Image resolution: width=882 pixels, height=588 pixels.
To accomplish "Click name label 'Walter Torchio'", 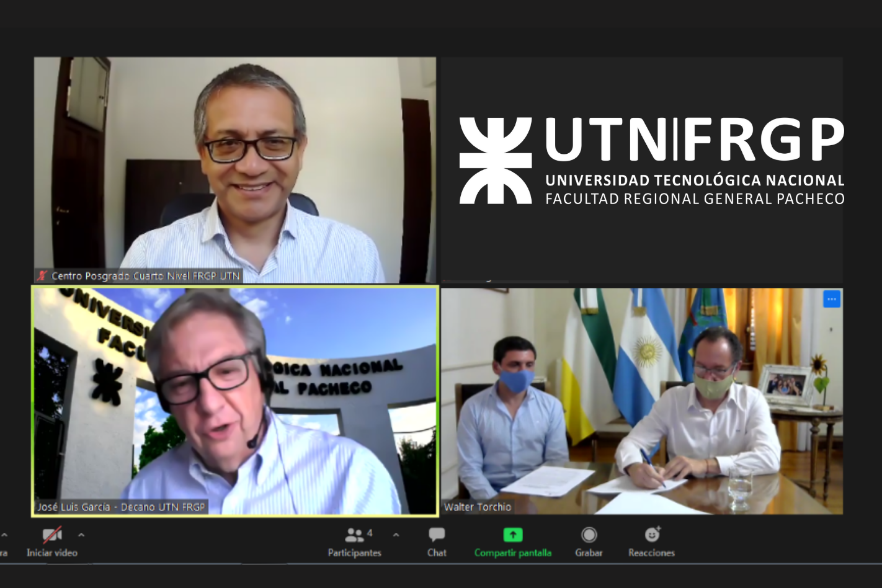I will (x=478, y=507).
